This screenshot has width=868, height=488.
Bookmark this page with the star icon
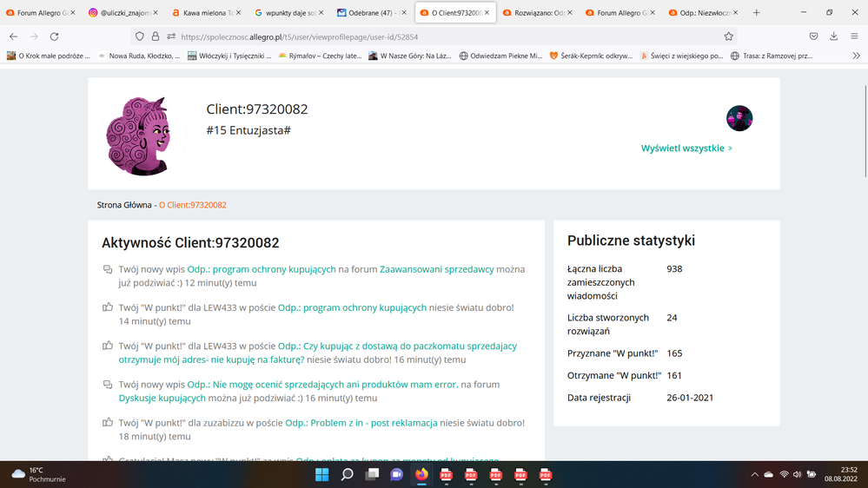[728, 36]
